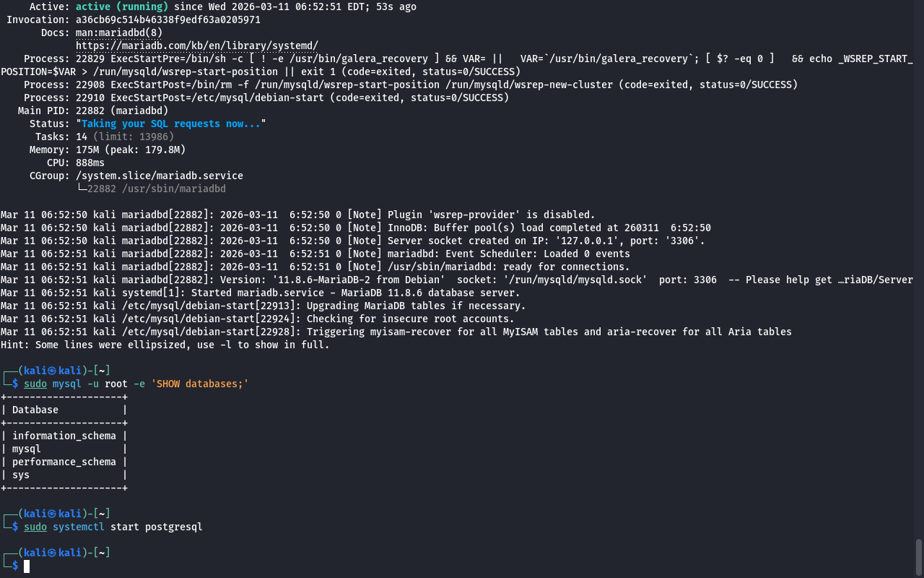924x578 pixels.
Task: Focus the cursor block at the bottom prompt
Action: tap(27, 566)
